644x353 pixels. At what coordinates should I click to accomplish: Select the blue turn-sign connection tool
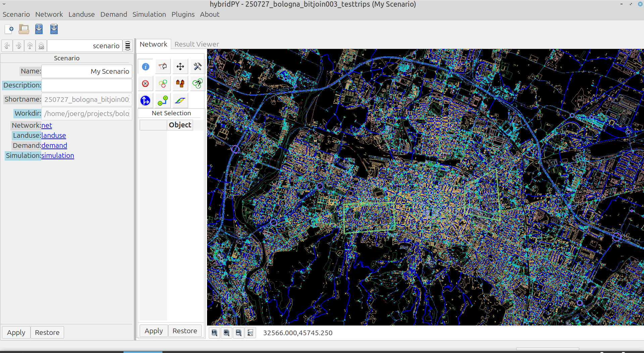(145, 100)
